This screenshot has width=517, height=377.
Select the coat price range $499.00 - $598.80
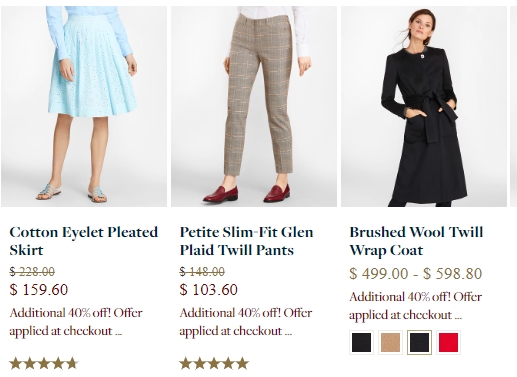click(416, 274)
